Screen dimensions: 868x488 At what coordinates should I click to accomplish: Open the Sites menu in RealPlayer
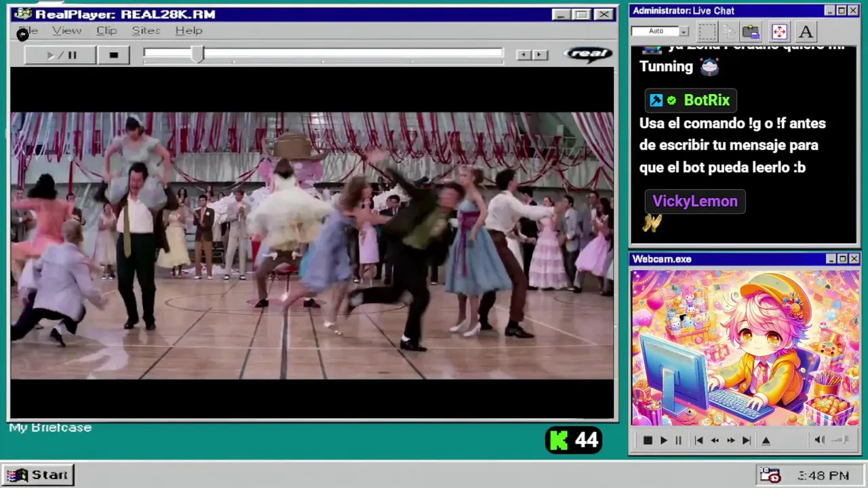146,30
